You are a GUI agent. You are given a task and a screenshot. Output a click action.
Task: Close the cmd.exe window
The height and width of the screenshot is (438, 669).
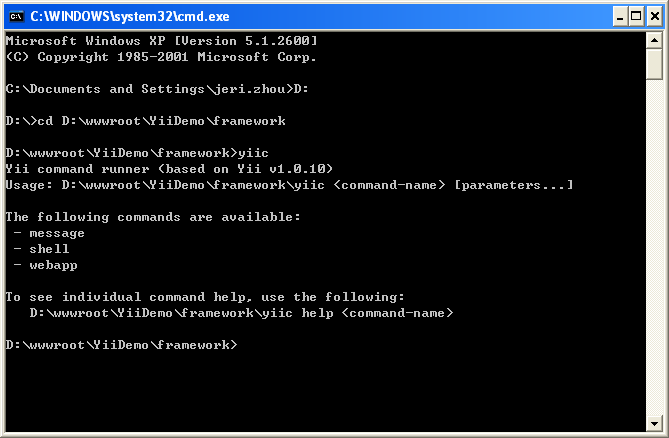(654, 17)
